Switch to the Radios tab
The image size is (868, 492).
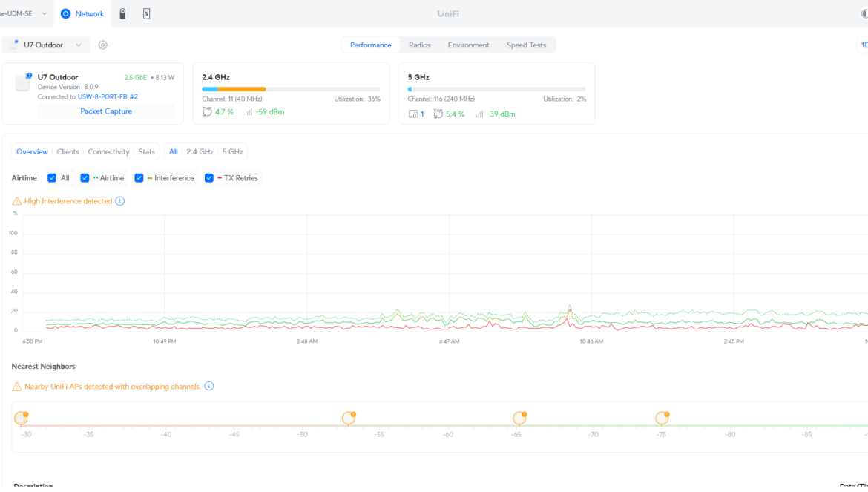[x=420, y=45]
